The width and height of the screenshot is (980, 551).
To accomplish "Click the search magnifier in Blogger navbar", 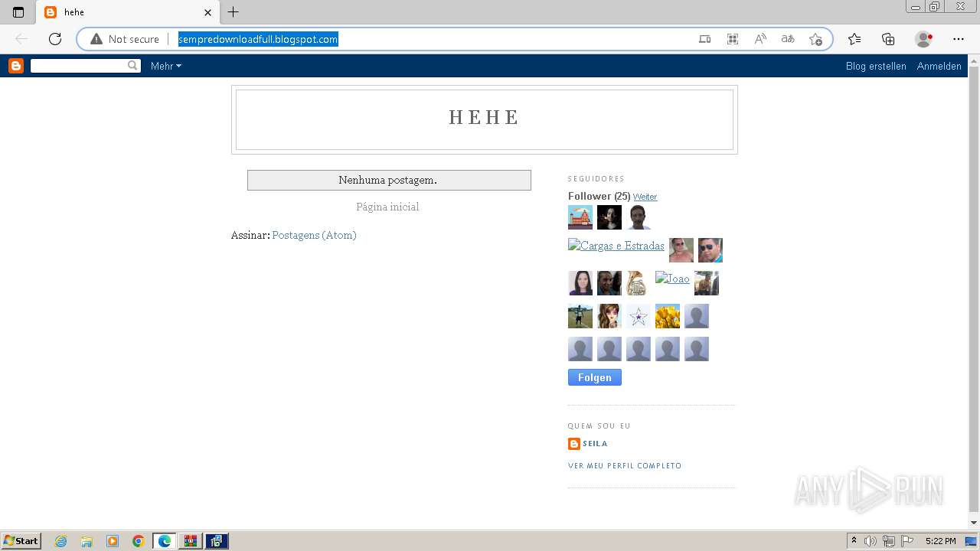I will [132, 66].
